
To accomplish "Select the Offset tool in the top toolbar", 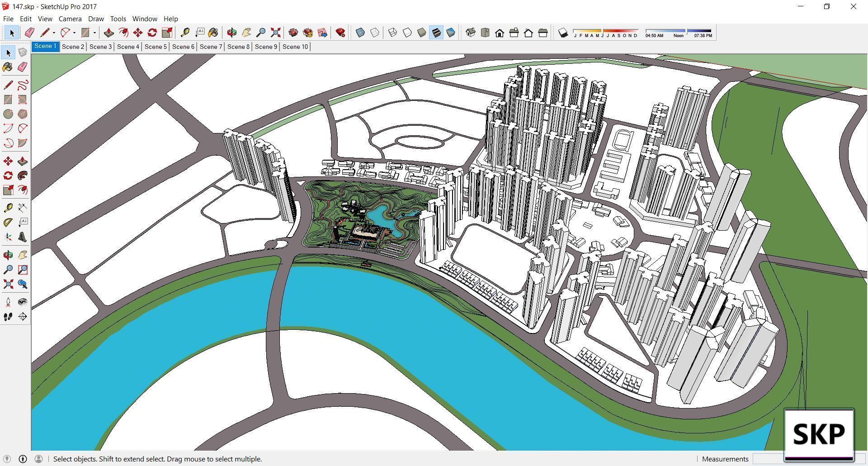I will tap(123, 33).
